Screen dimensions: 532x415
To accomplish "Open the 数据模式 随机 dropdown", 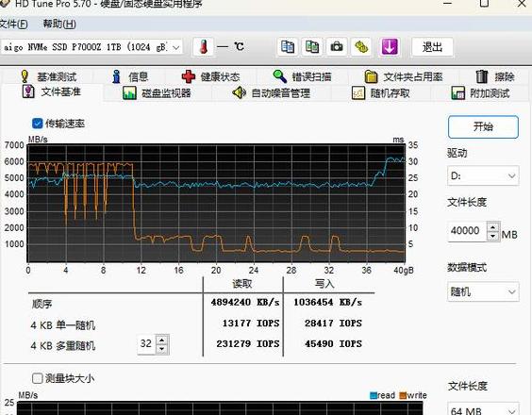I will pos(483,291).
